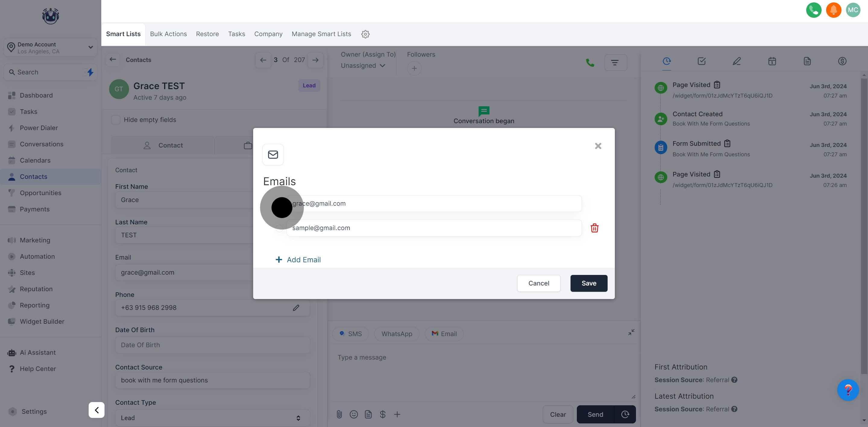Open the Contact Type Lead dropdown
The height and width of the screenshot is (427, 868).
click(212, 418)
